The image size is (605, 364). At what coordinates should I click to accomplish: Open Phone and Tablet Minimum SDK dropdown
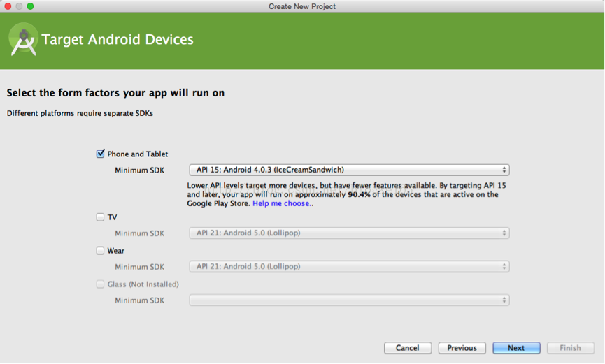[x=349, y=170]
